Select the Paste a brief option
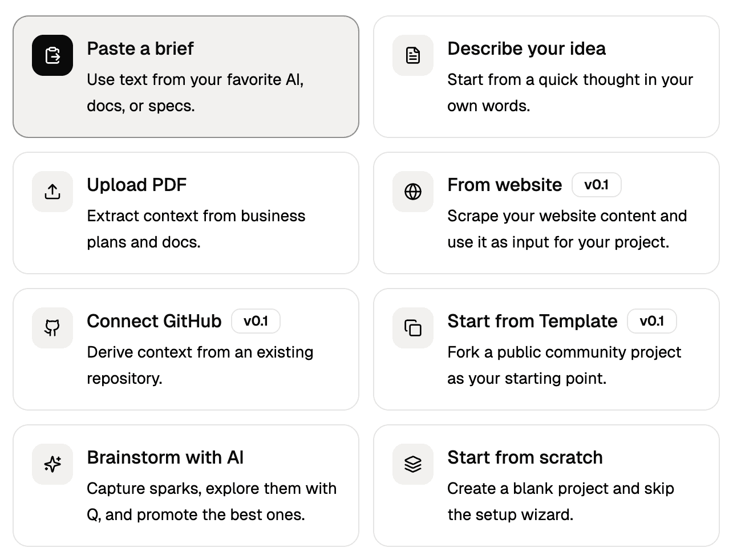737x560 pixels. point(140,48)
